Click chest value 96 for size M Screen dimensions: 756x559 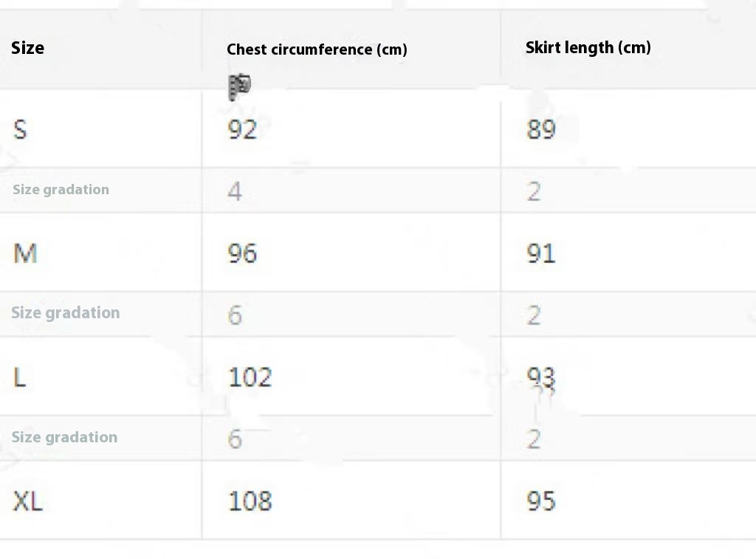pyautogui.click(x=242, y=253)
